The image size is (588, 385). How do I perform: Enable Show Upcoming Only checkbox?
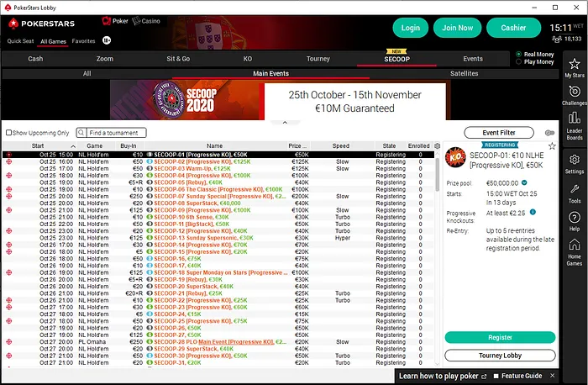(x=8, y=133)
